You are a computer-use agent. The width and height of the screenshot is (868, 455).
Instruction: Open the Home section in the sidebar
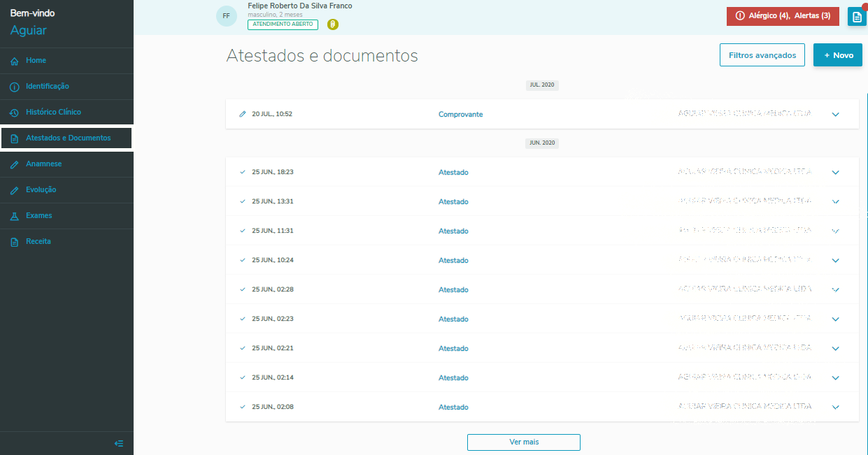pyautogui.click(x=35, y=60)
